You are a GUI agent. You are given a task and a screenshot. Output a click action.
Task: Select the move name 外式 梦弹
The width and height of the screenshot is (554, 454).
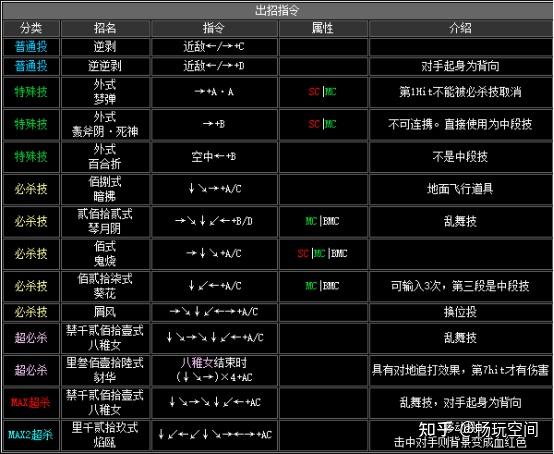[x=105, y=92]
